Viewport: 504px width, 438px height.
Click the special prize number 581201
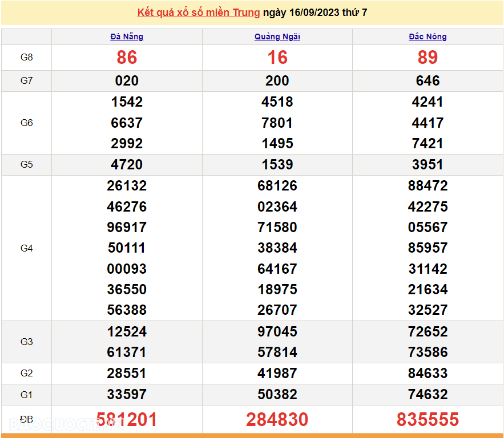[x=127, y=420]
